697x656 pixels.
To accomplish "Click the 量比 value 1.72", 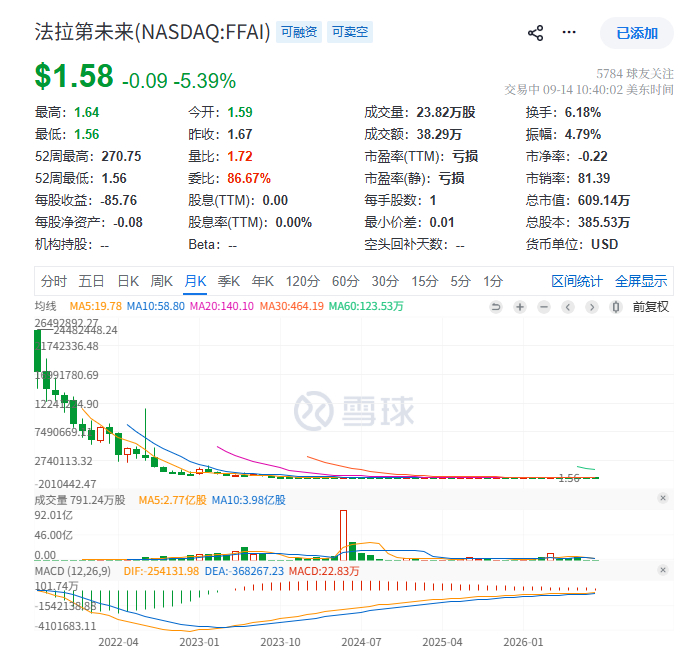I will tap(240, 156).
